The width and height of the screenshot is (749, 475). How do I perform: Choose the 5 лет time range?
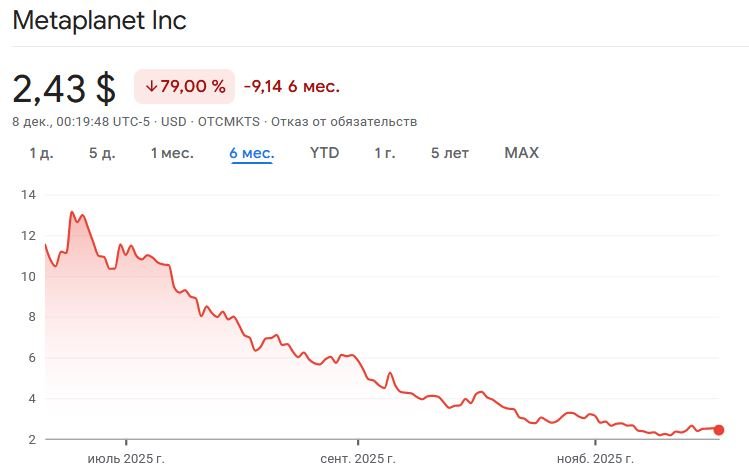(x=450, y=153)
